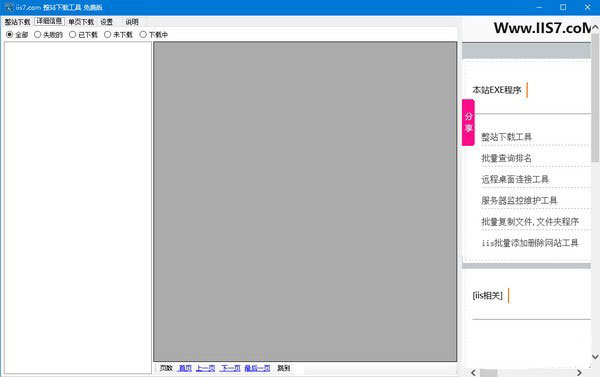Open the 设置 tab
This screenshot has height=377, width=600.
[107, 22]
